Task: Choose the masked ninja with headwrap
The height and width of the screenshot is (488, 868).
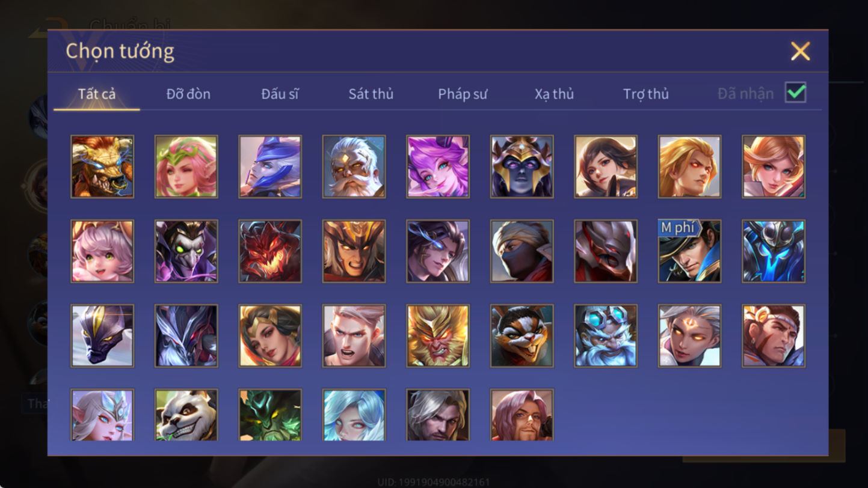Action: click(522, 251)
